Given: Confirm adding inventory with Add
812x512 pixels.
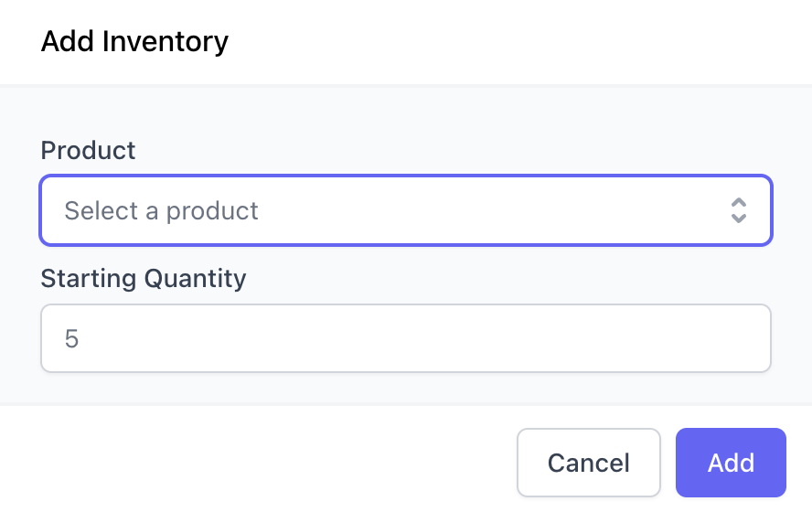Looking at the screenshot, I should (x=731, y=462).
